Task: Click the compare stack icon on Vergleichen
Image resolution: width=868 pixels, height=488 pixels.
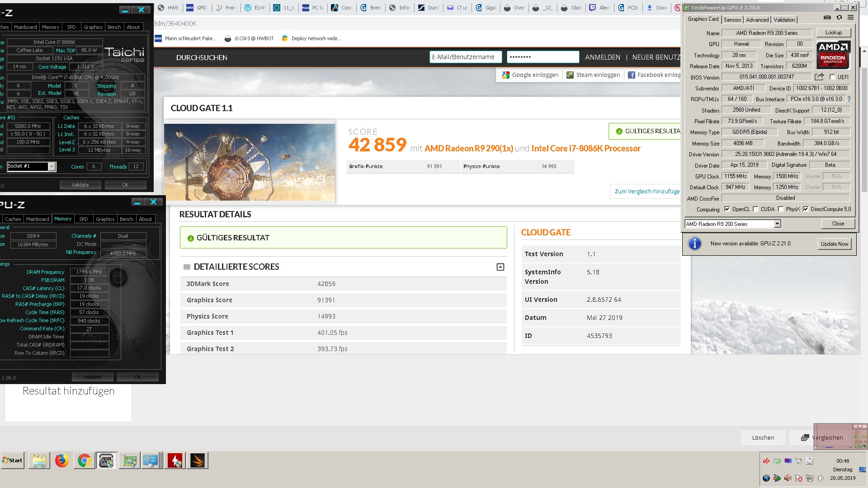Action: (805, 437)
